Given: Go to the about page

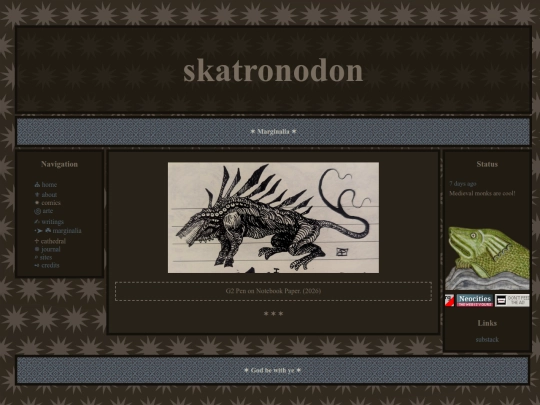Looking at the screenshot, I should click(49, 195).
